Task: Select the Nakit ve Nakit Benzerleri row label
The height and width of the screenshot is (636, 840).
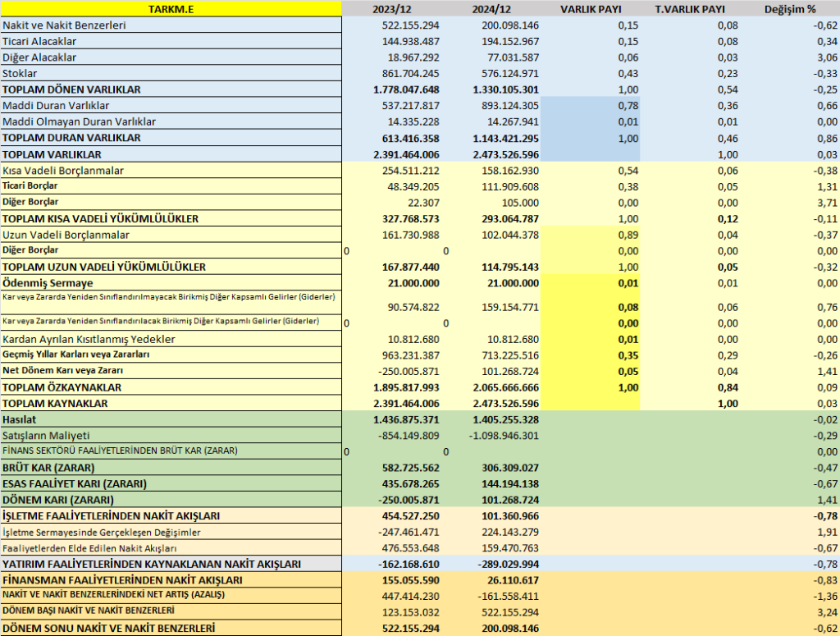Action: click(x=64, y=25)
